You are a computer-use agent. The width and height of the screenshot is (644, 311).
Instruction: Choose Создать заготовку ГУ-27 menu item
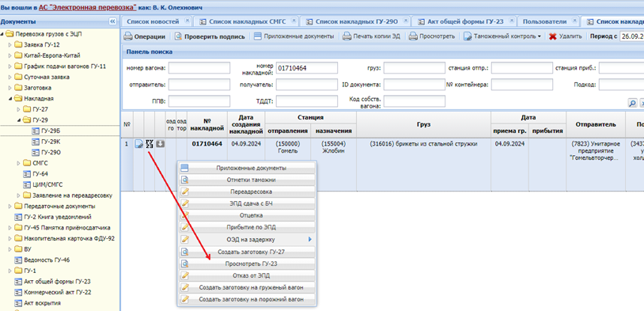tap(248, 252)
